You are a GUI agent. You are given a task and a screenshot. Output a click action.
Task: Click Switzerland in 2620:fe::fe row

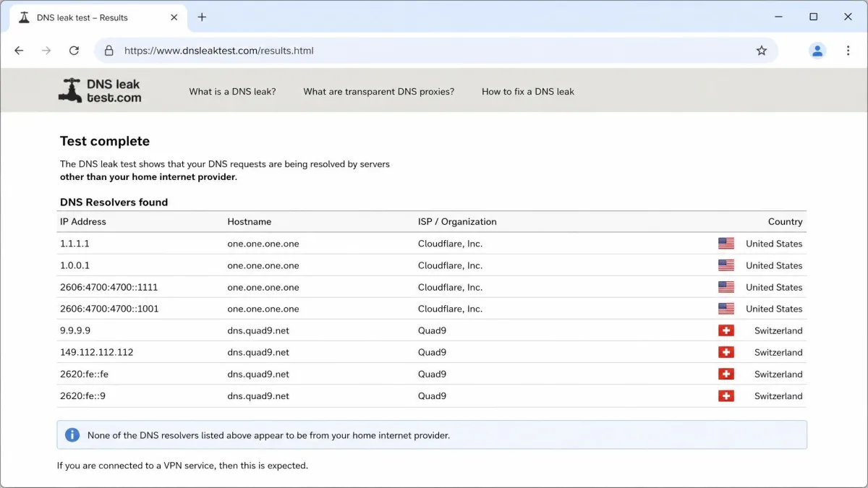tap(778, 374)
